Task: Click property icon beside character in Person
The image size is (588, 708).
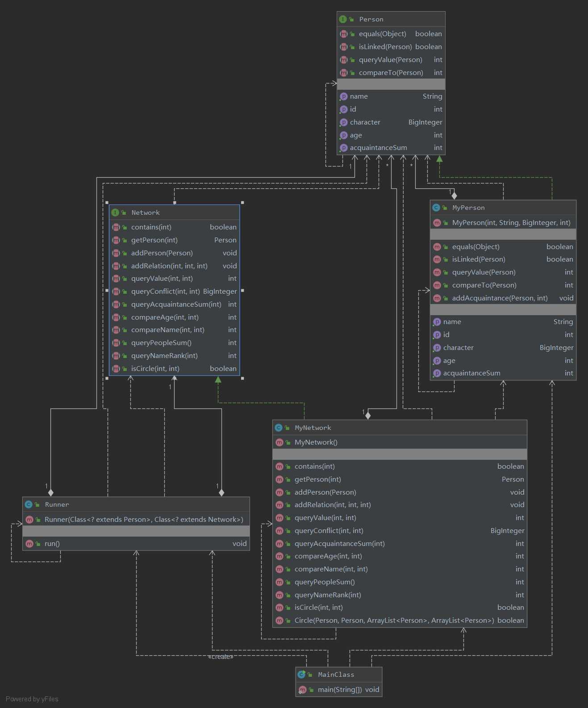Action: 343,122
